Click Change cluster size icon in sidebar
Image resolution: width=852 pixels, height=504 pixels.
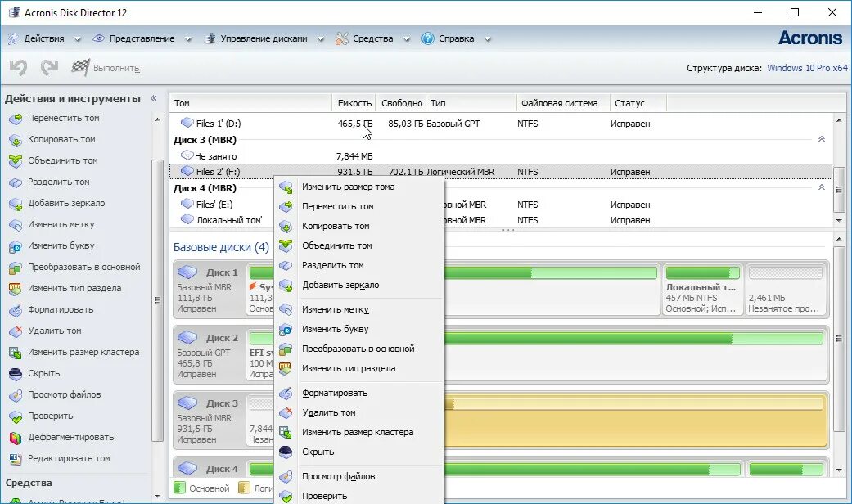(x=16, y=353)
